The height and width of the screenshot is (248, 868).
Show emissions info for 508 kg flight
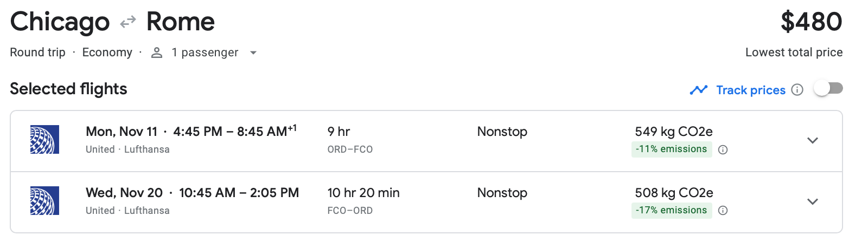(x=723, y=211)
